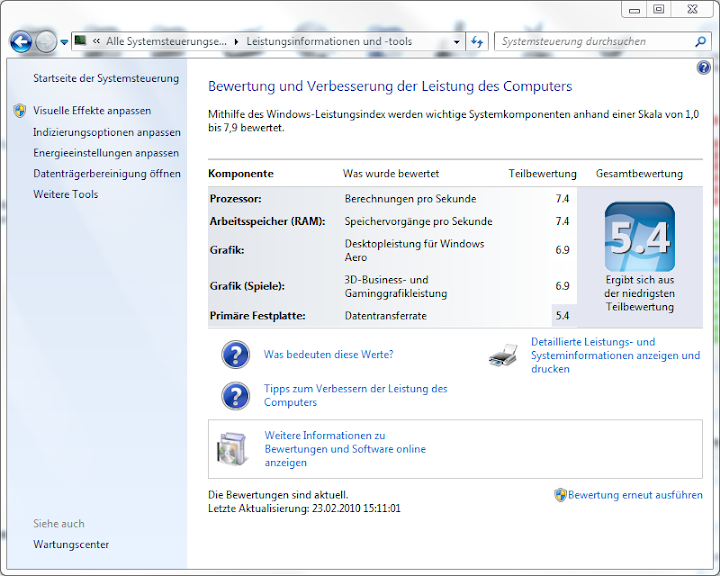This screenshot has height=576, width=720.
Task: Click the double chevron in address bar
Action: point(96,41)
